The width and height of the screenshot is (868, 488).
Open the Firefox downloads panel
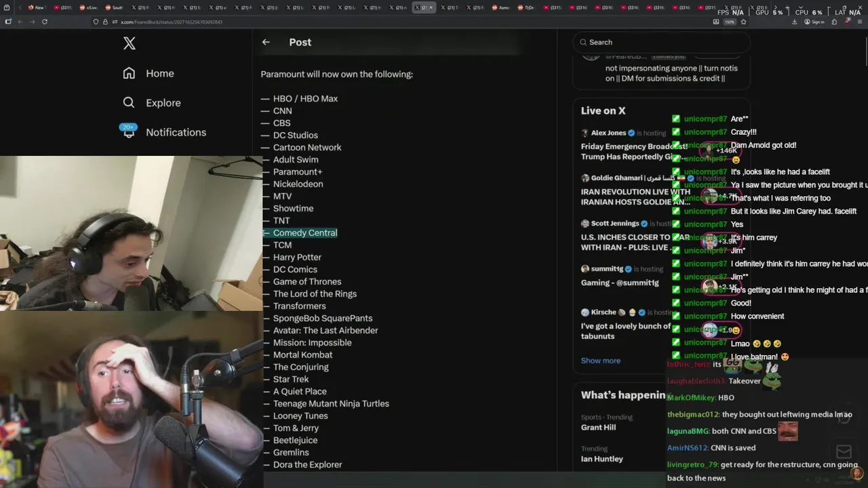(x=795, y=22)
